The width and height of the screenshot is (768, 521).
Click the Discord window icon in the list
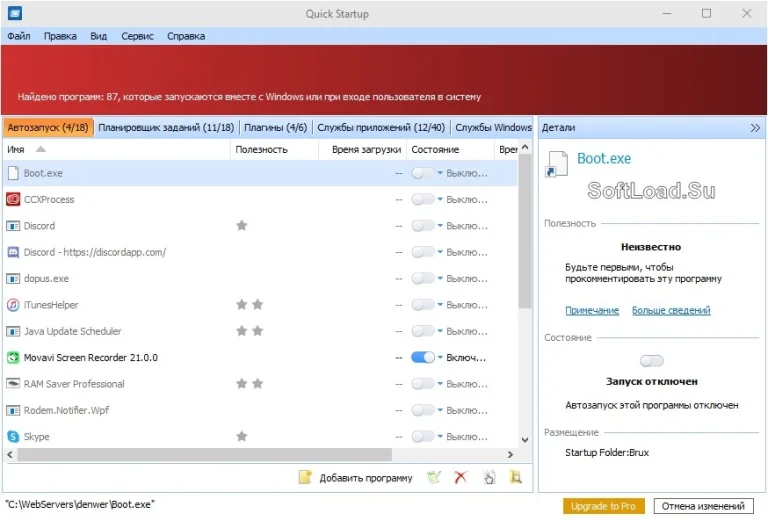[13, 226]
